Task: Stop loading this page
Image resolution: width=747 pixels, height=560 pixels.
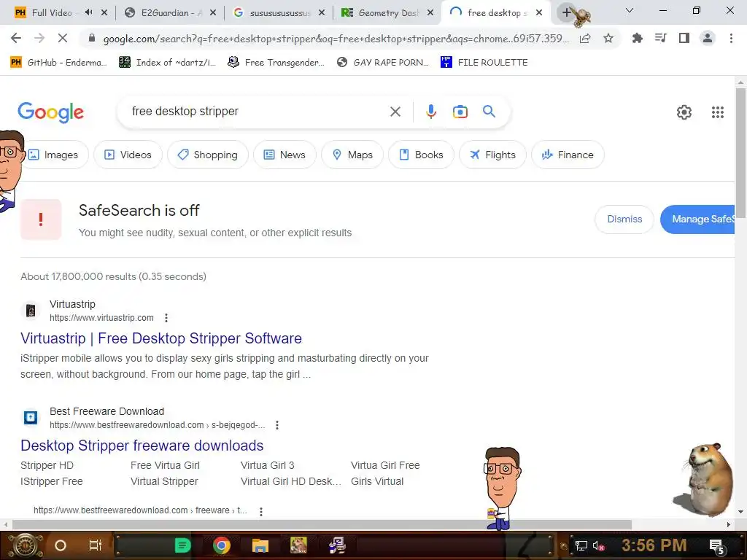Action: [x=63, y=38]
